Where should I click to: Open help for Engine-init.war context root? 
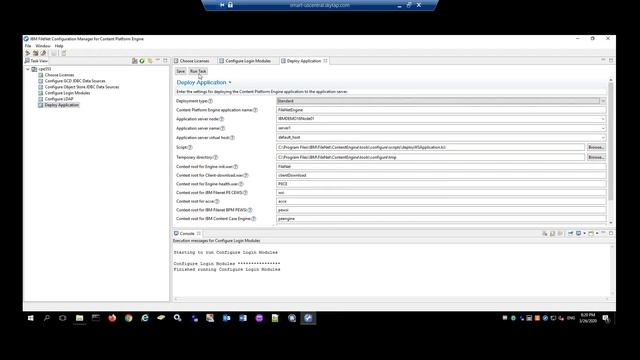[236, 167]
